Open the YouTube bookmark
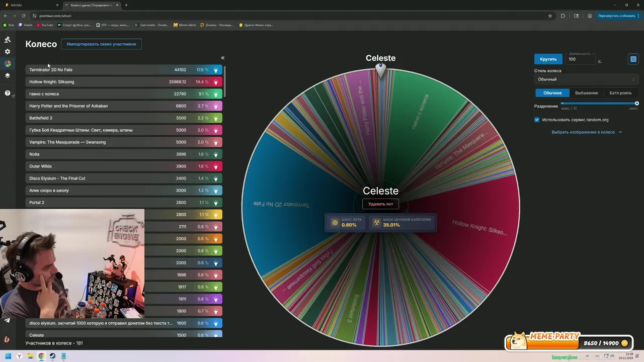Screen dimensions: 644x362 coord(44,25)
